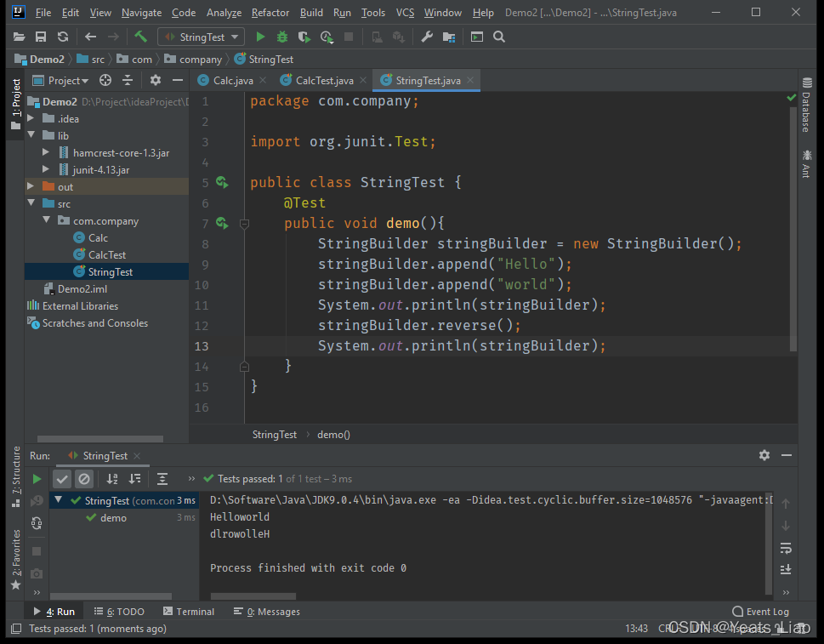This screenshot has width=824, height=644.
Task: Open project settings wrench icon
Action: (427, 37)
